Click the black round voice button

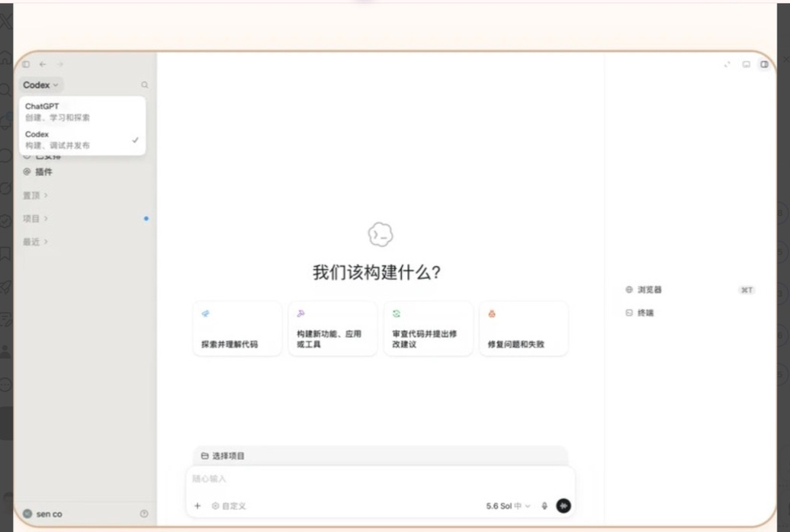564,505
